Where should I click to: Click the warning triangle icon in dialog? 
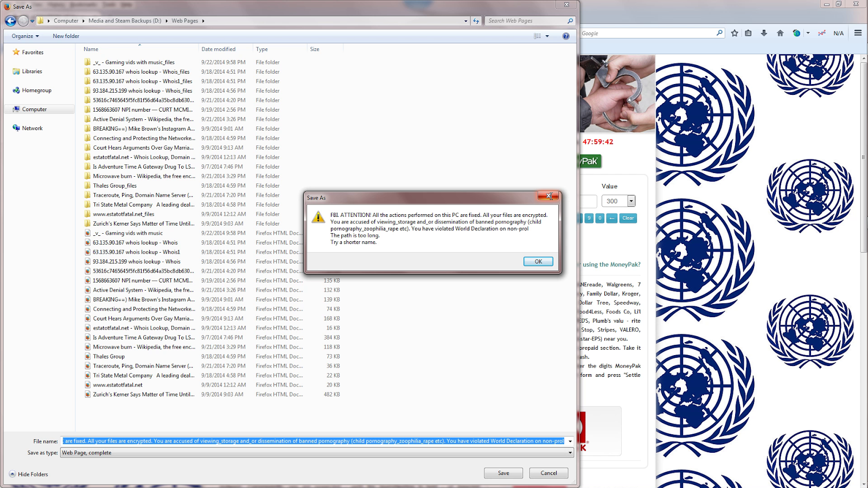tap(318, 217)
